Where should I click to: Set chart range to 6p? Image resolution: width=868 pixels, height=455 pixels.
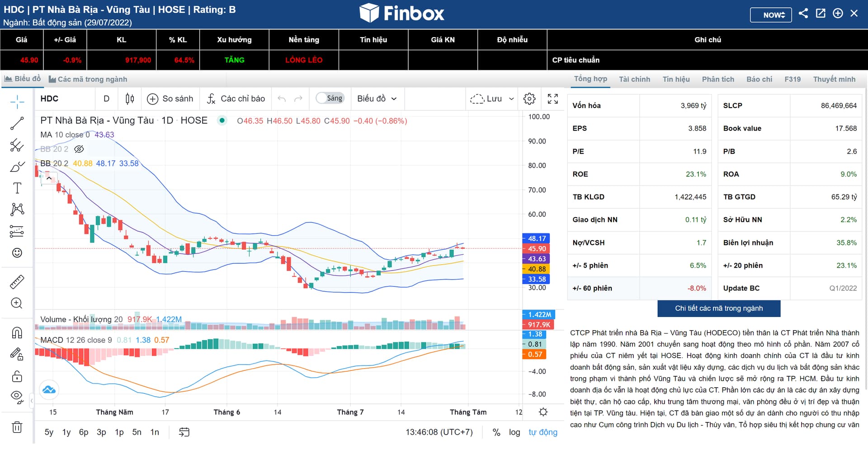pos(84,432)
